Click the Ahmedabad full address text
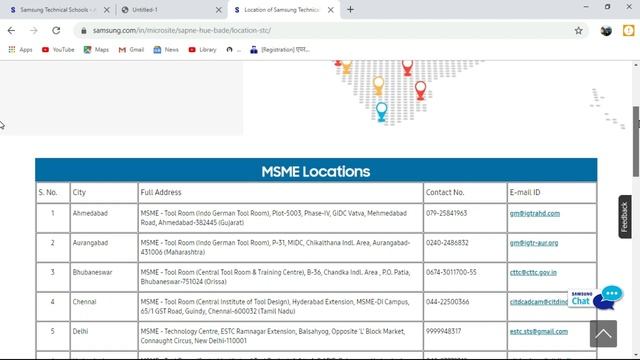This screenshot has width=640, height=360. tap(273, 218)
